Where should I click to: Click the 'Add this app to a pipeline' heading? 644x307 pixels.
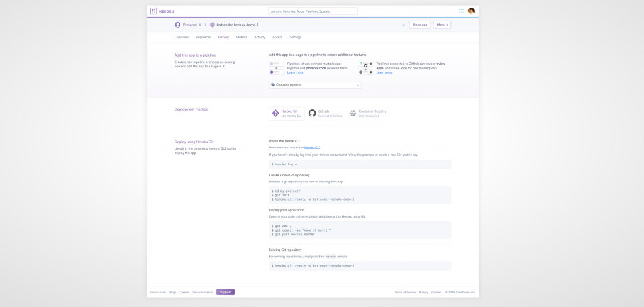pyautogui.click(x=195, y=55)
